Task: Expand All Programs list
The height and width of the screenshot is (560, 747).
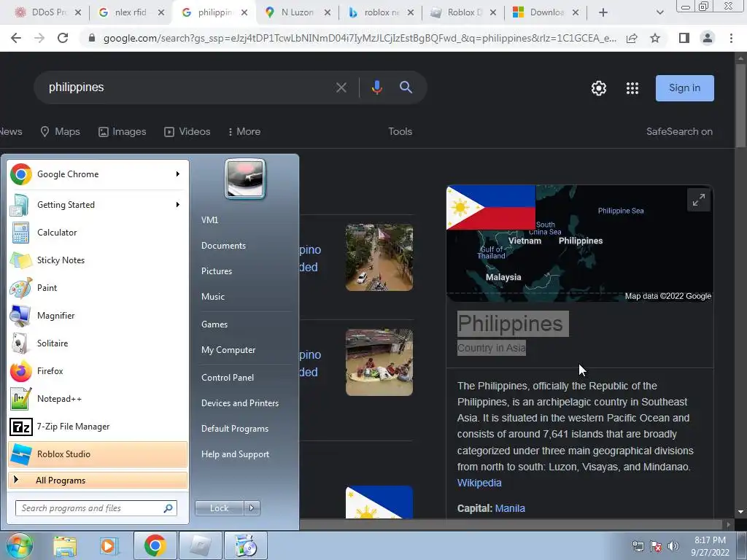Action: 98,480
